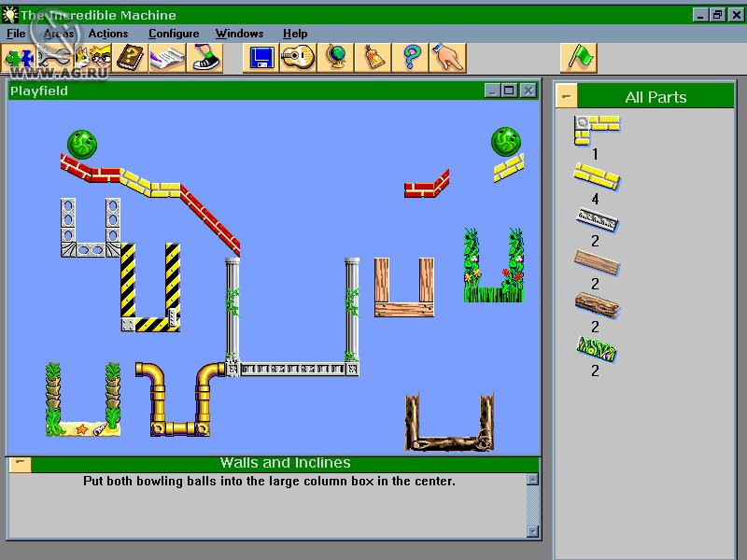Click the globe toolbar icon

click(335, 58)
